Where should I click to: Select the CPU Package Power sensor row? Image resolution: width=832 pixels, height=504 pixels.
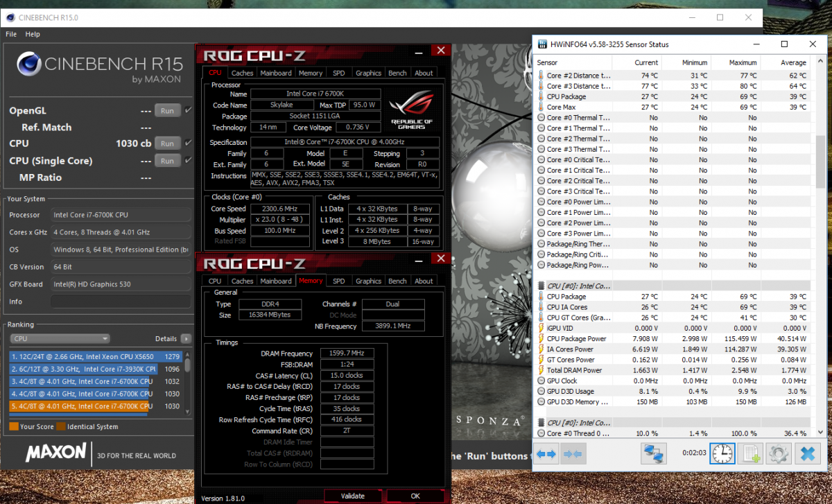click(674, 339)
